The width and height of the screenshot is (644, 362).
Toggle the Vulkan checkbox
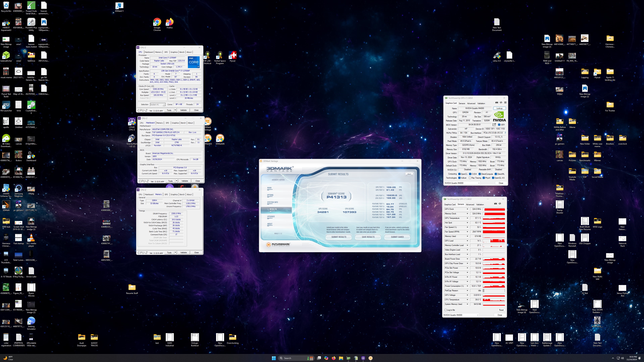pyautogui.click(x=459, y=178)
